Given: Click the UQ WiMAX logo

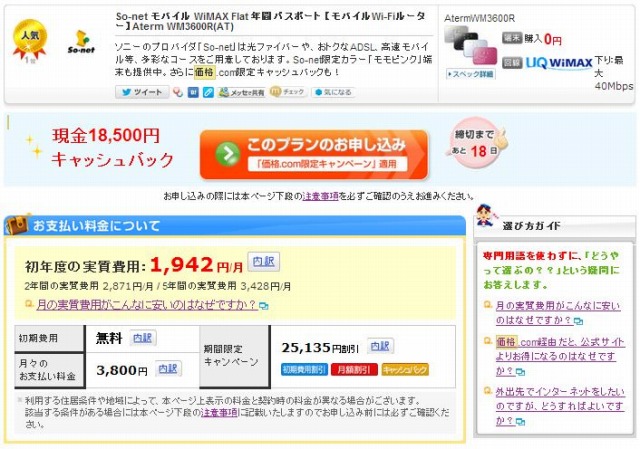Looking at the screenshot, I should click(559, 63).
